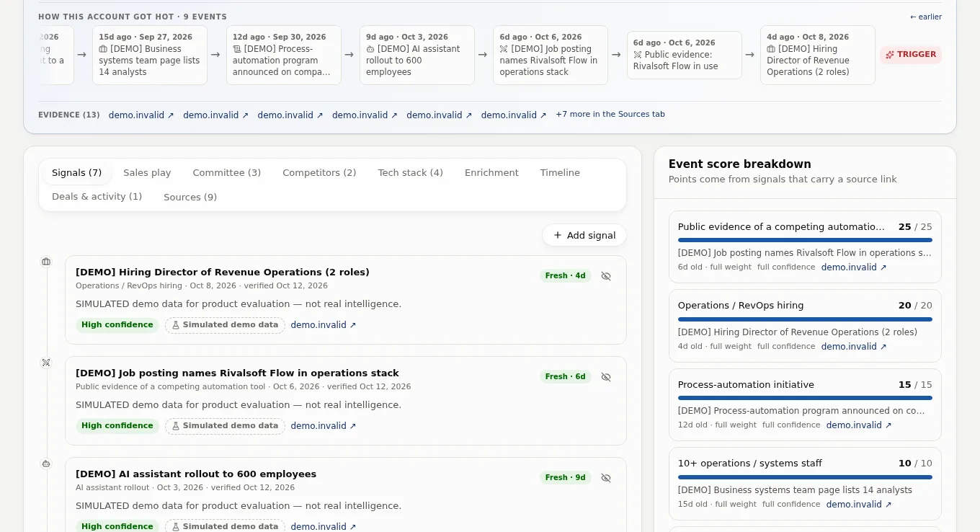Click the flask icon on the Job posting signal's Simulated badge
This screenshot has width=980, height=532.
176,426
